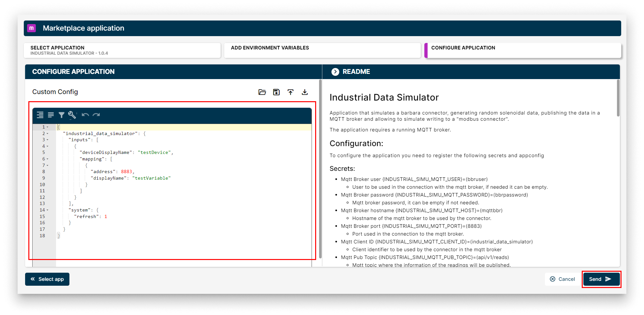
Task: Click the Marketplace application logo icon
Action: pyautogui.click(x=32, y=28)
